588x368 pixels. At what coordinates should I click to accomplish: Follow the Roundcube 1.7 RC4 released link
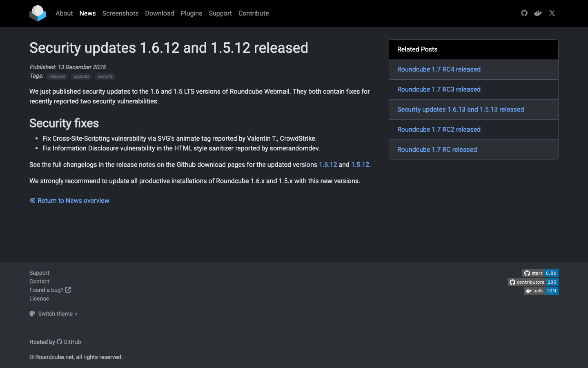pyautogui.click(x=439, y=69)
